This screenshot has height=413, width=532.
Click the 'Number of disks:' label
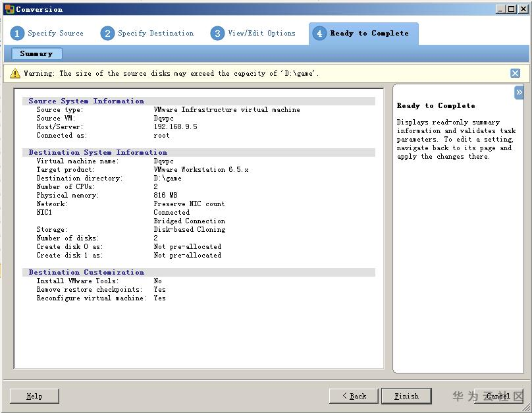click(68, 238)
